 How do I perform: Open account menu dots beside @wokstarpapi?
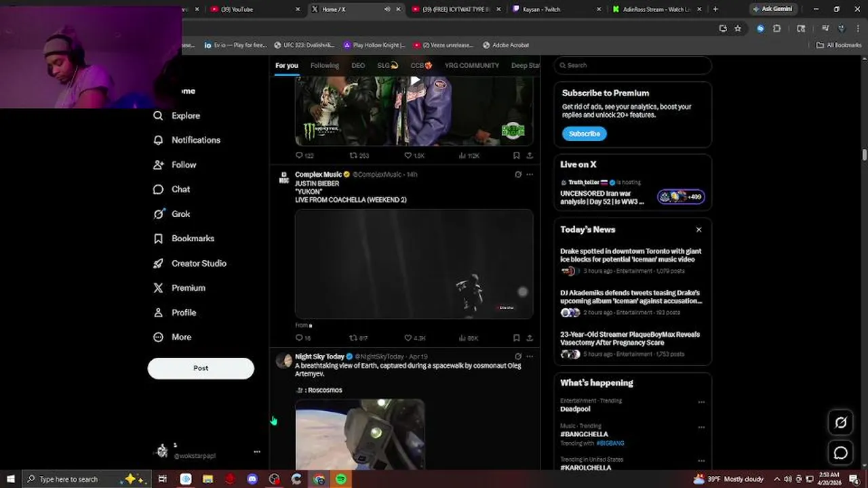pos(256,451)
